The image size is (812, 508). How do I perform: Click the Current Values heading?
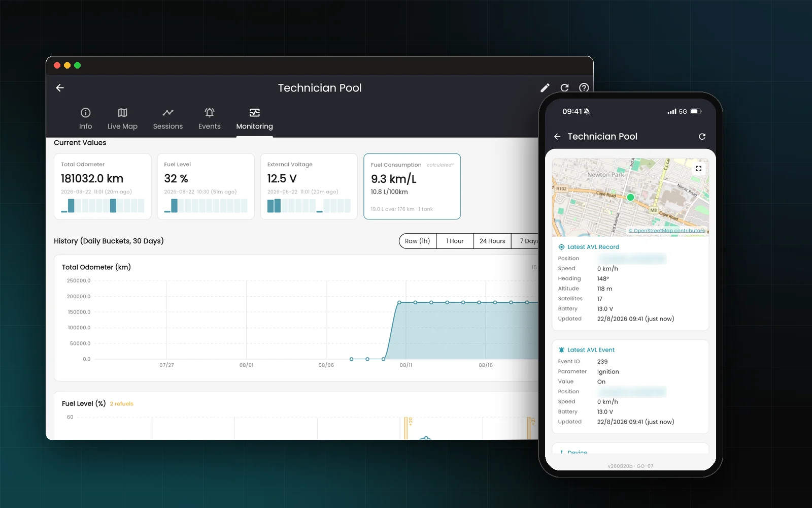[x=80, y=143]
